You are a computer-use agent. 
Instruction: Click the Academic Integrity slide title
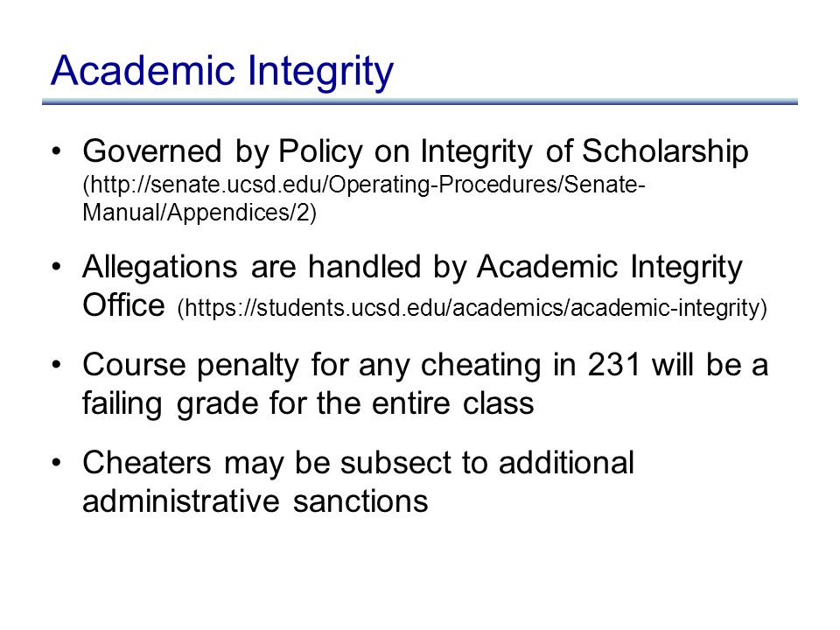pos(222,73)
